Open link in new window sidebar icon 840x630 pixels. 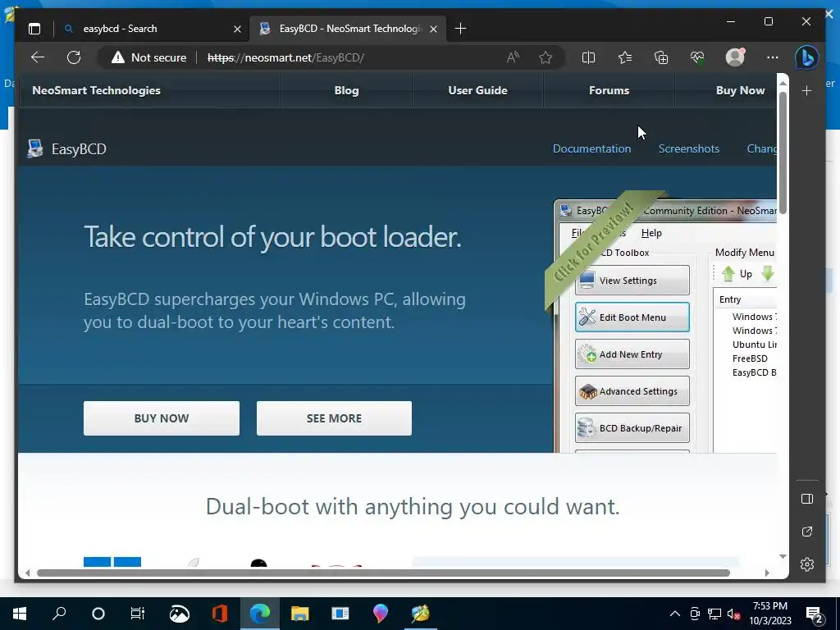[807, 532]
